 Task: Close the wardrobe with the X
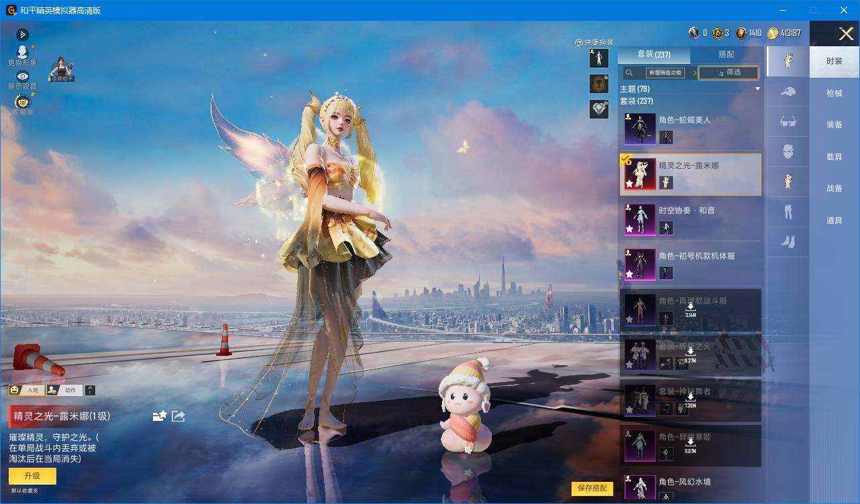click(846, 34)
